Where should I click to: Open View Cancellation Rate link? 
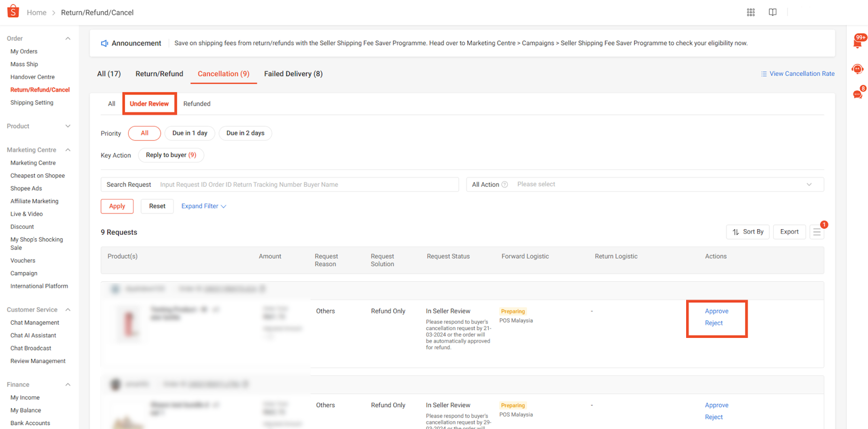click(797, 74)
